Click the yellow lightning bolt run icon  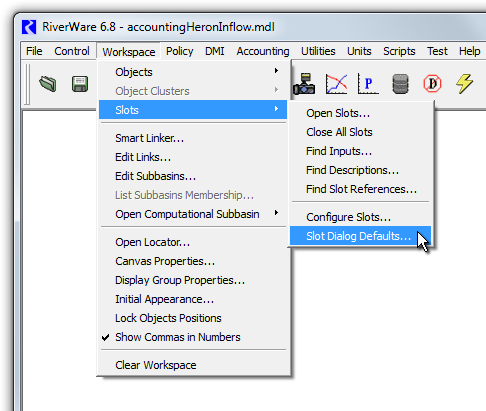point(464,84)
